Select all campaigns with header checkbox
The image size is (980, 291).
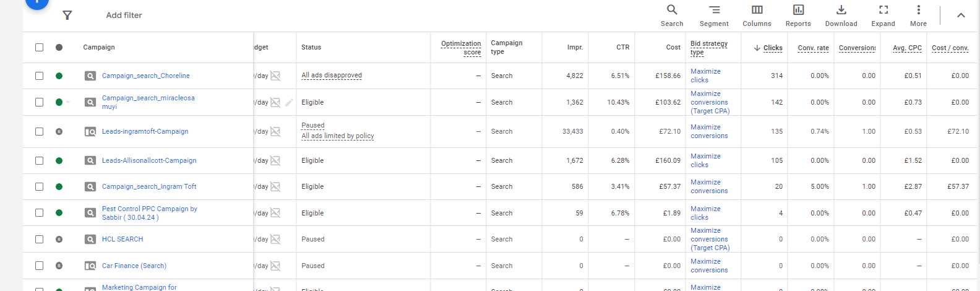[40, 48]
